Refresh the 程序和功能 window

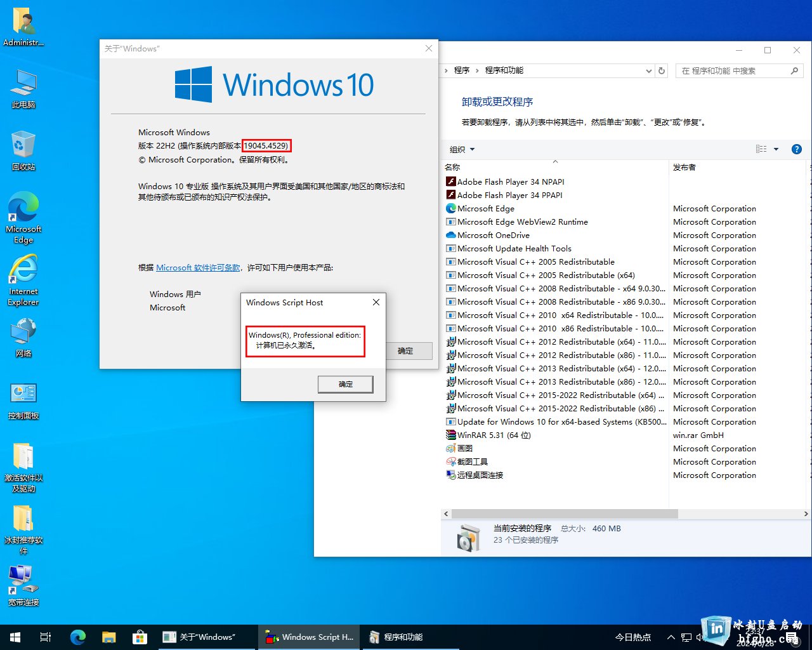point(662,71)
